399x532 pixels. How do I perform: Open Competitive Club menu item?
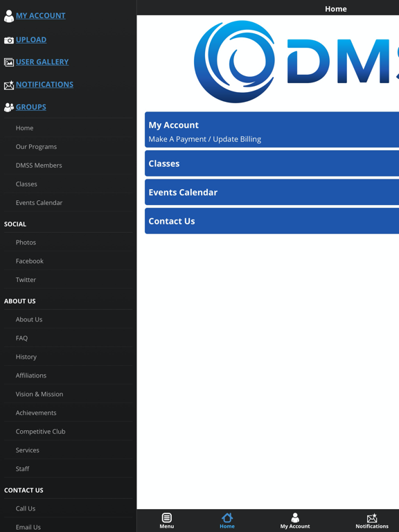[68, 432]
